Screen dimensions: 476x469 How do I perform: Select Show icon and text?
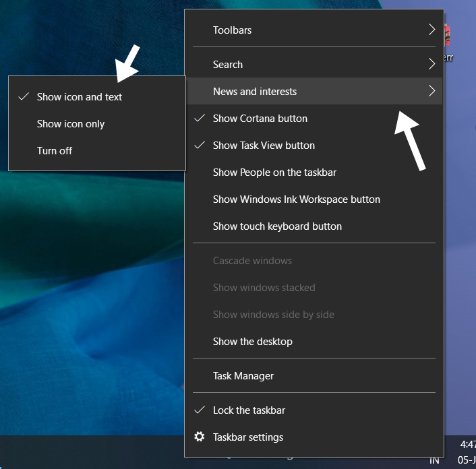coord(97,97)
